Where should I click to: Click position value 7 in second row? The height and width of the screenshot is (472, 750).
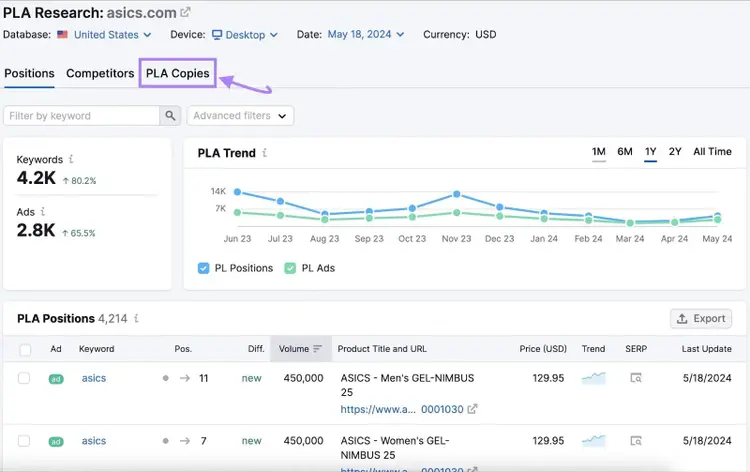[x=204, y=441]
